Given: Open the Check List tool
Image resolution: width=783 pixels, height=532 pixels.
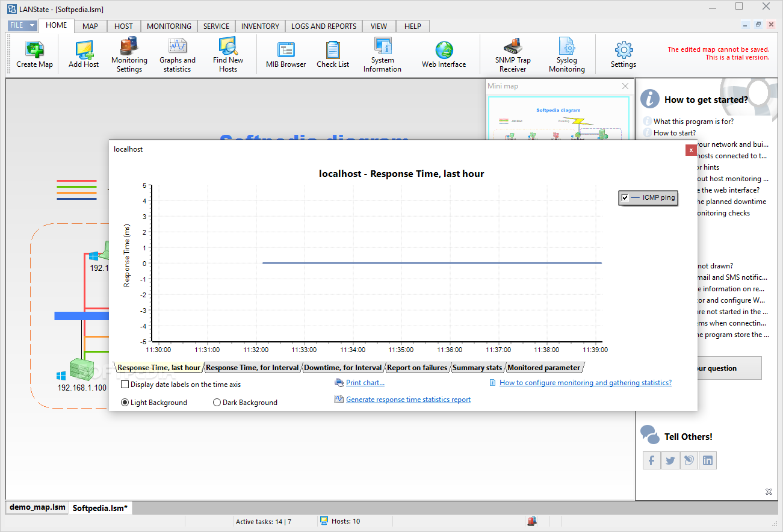Looking at the screenshot, I should coord(333,54).
